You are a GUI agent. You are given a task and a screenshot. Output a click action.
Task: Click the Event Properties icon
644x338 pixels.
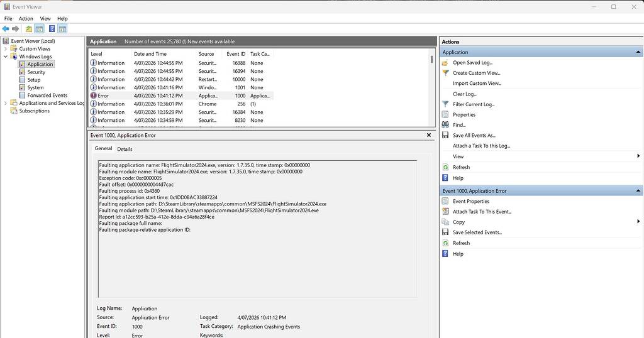(445, 201)
